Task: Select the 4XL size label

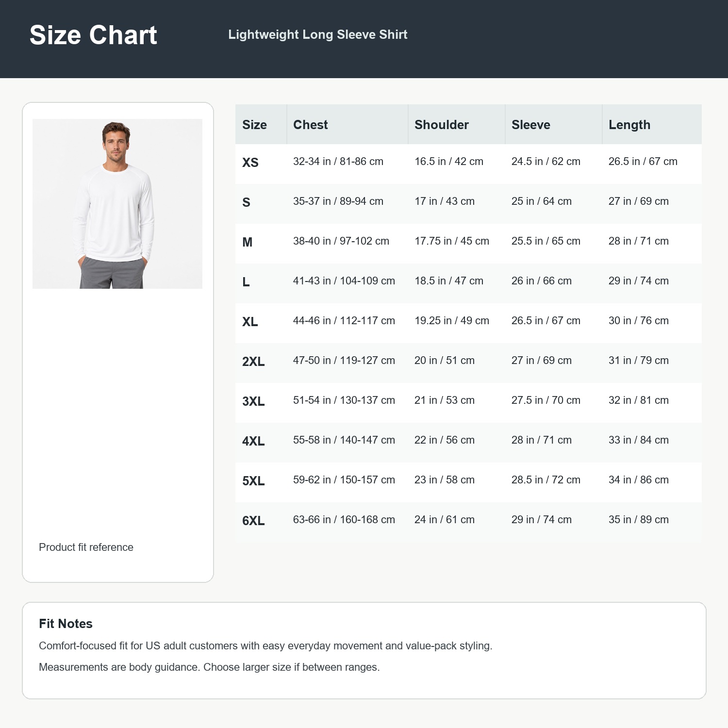Action: tap(253, 441)
